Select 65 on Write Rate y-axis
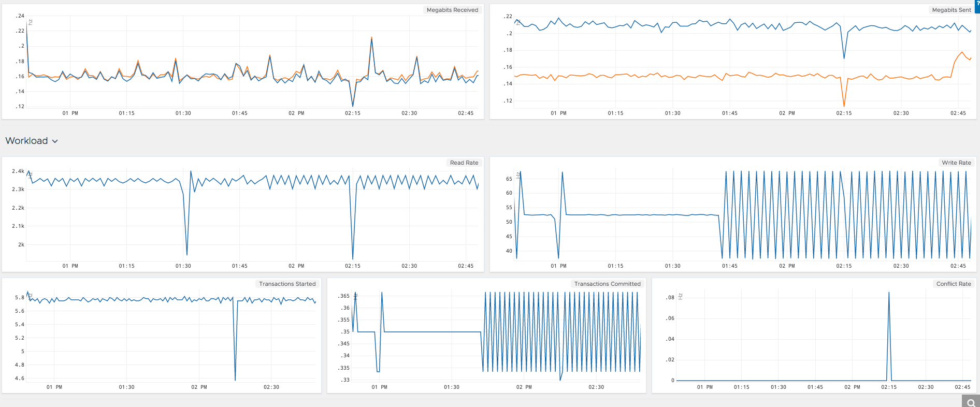980x407 pixels. (x=509, y=179)
